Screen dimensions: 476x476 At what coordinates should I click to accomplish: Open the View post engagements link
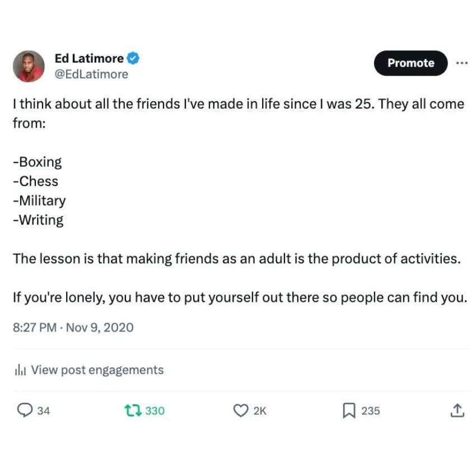(x=97, y=370)
